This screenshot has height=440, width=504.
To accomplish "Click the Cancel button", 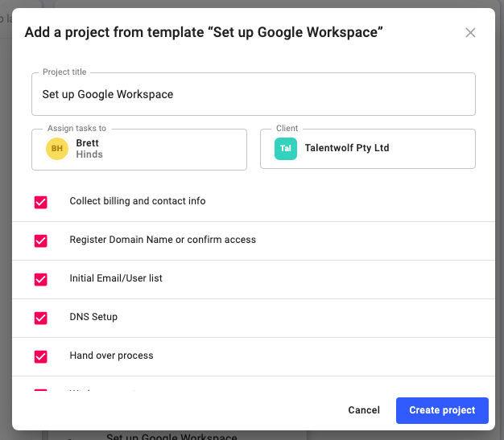I will click(x=364, y=410).
